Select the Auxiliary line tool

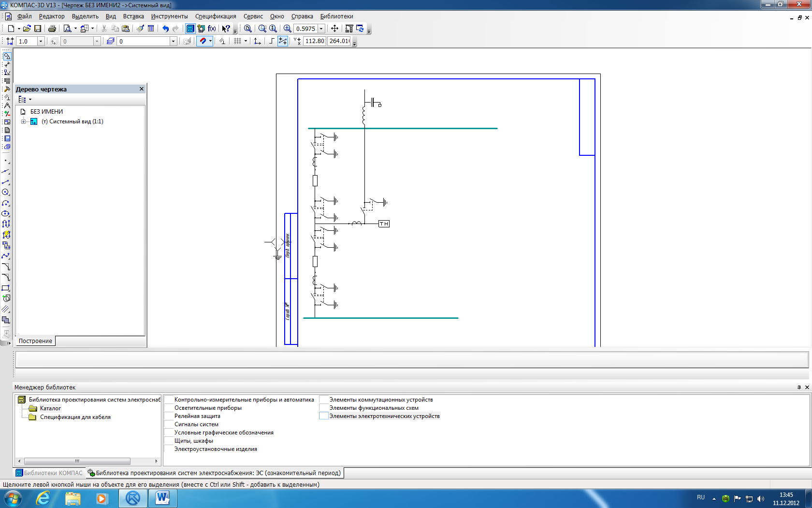click(x=6, y=171)
